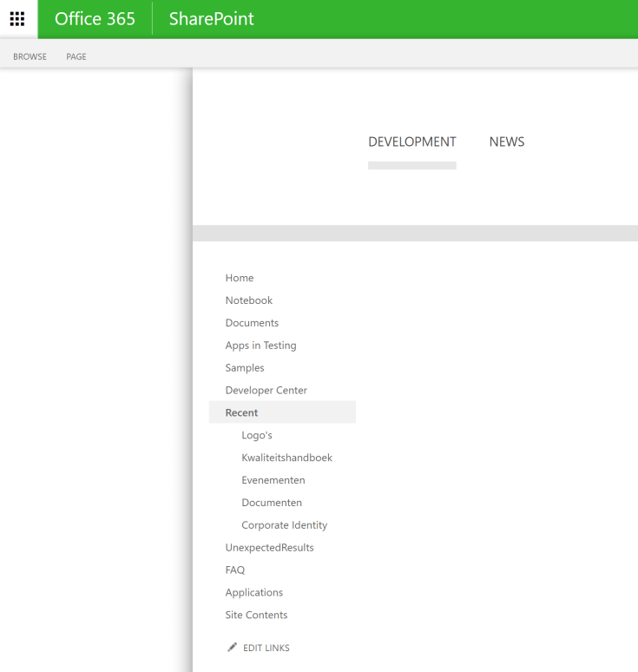Open the Notebook link
638x672 pixels.
point(249,300)
